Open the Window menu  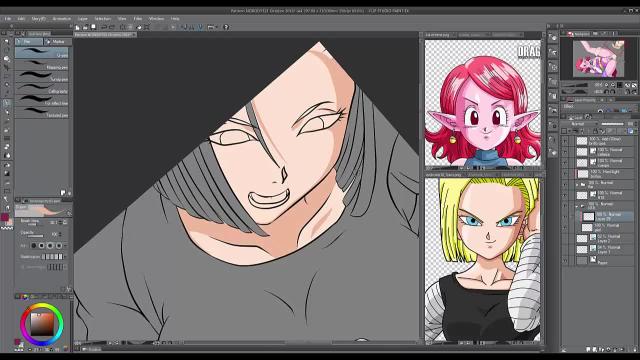156,19
